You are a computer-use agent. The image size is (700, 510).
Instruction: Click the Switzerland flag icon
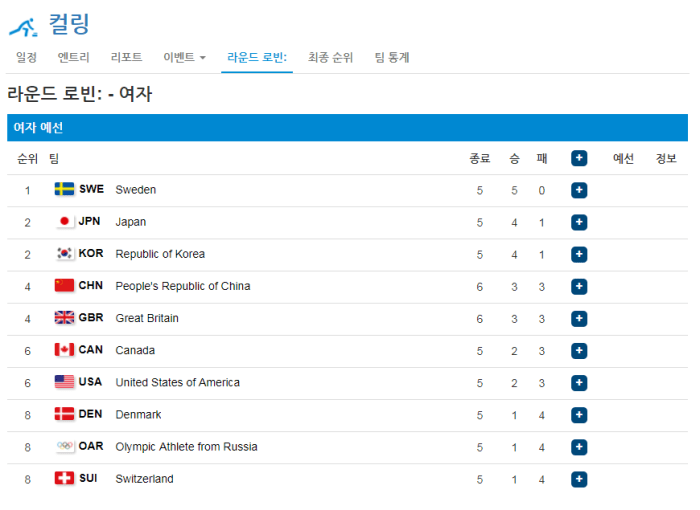[x=65, y=479]
